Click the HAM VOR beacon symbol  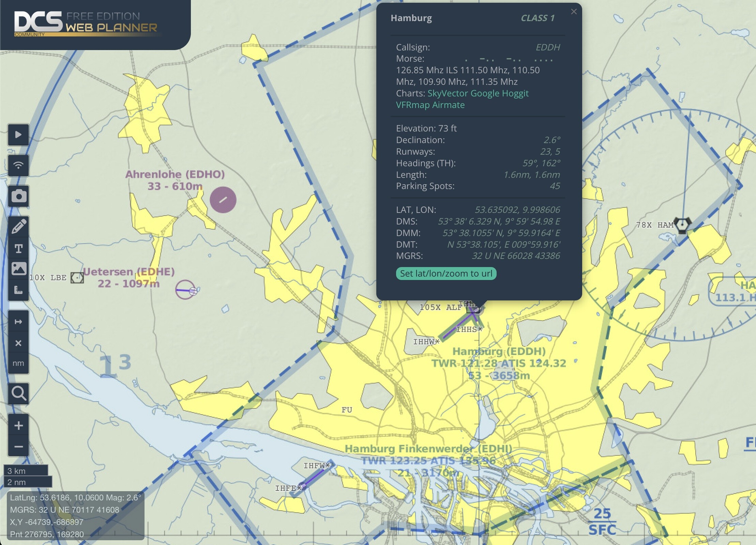pyautogui.click(x=683, y=225)
